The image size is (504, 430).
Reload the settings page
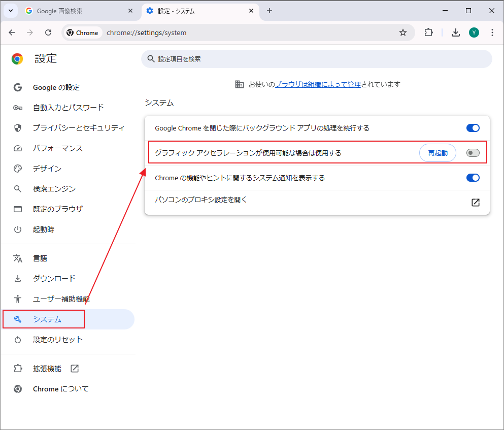[x=48, y=32]
